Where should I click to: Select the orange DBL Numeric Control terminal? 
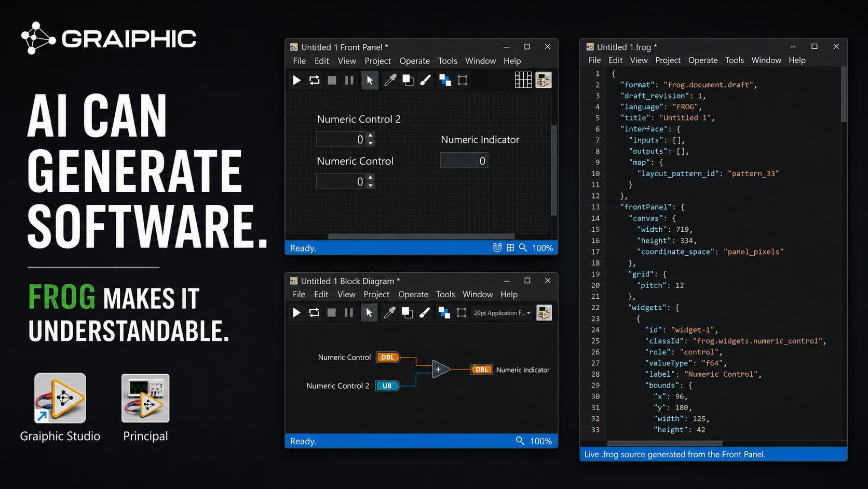(388, 357)
